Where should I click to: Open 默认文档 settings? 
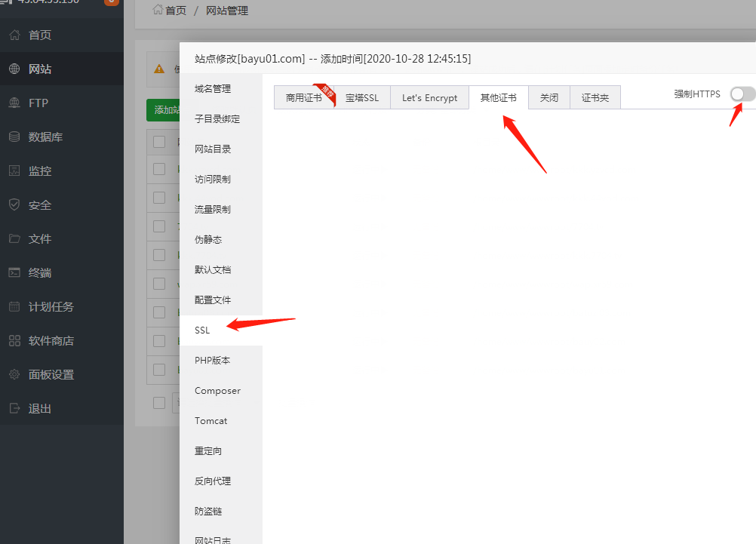pos(221,269)
